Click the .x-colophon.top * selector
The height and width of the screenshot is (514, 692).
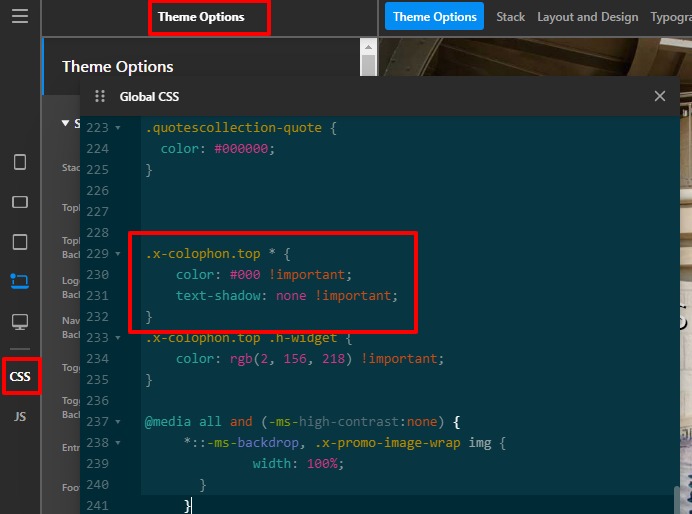[211, 254]
